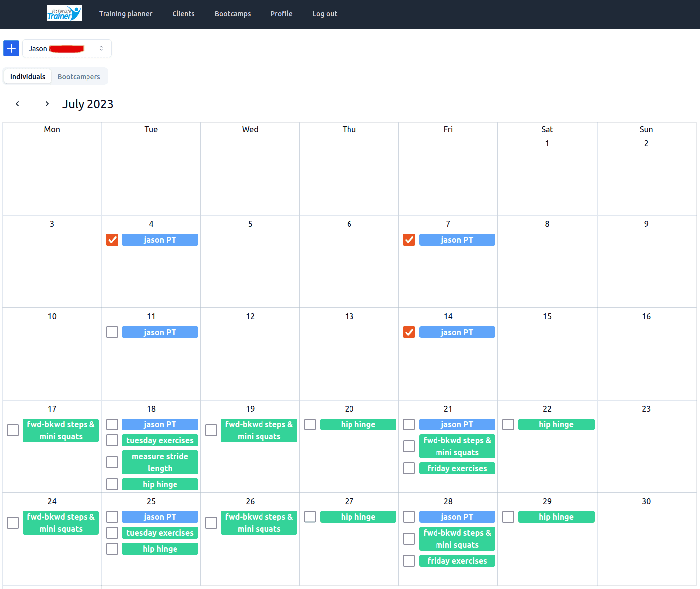The image size is (700, 589).
Task: Tick the jason PT checkbox on July 11
Action: 112,332
